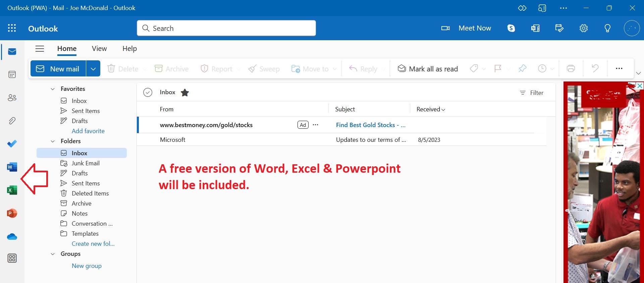Toggle the navigation pane hamburger button

[40, 49]
